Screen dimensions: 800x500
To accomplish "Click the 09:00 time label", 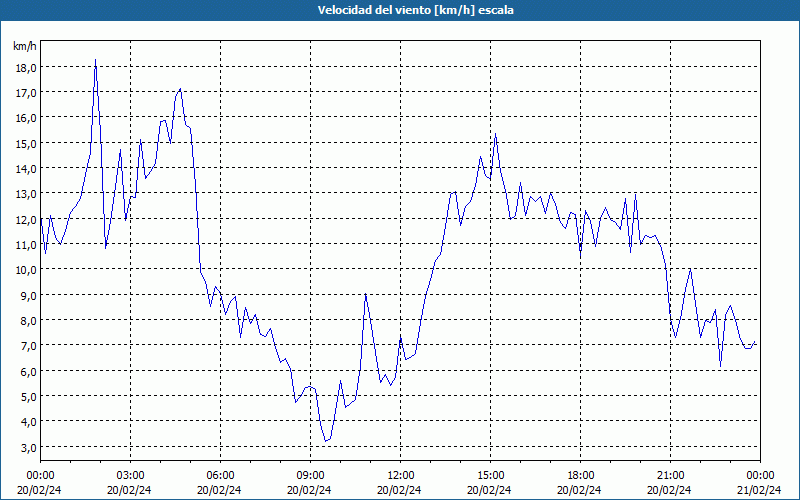I will (310, 476).
